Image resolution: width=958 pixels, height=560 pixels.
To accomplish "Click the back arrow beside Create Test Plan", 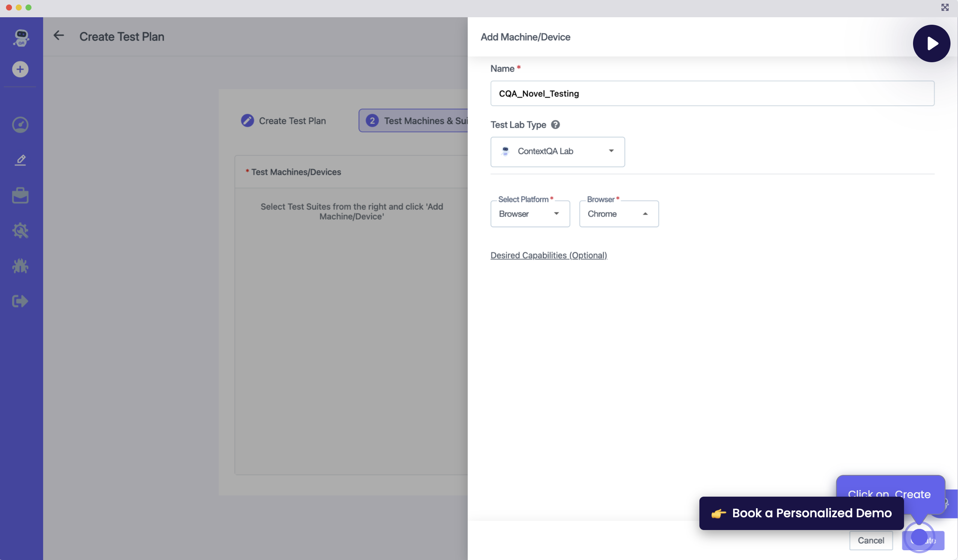I will click(58, 36).
